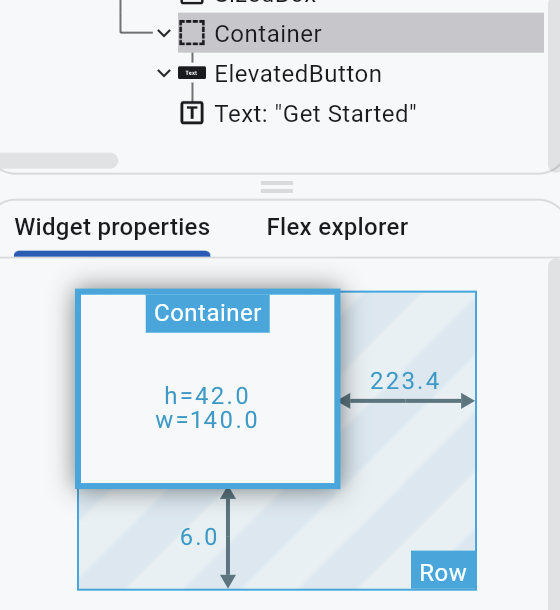The image size is (560, 610).
Task: Click the ElevatedButton widget icon
Action: tap(192, 73)
